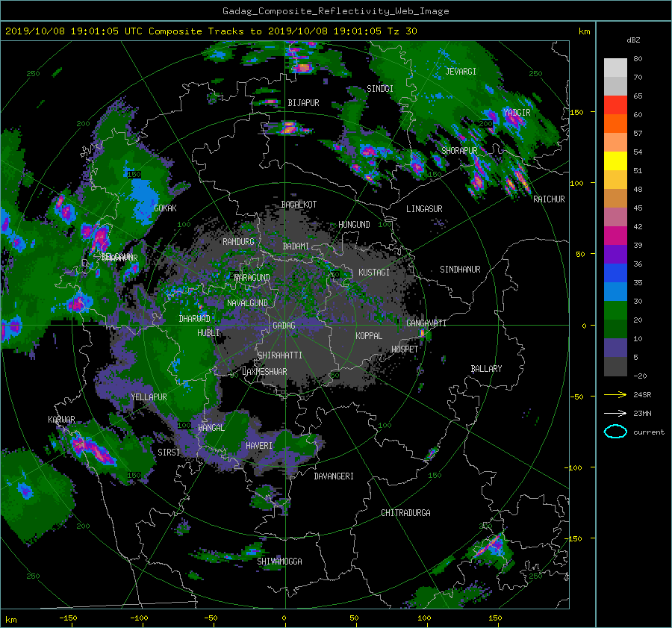Click the 'current' legend label
This screenshot has width=672, height=628.
pos(649,432)
